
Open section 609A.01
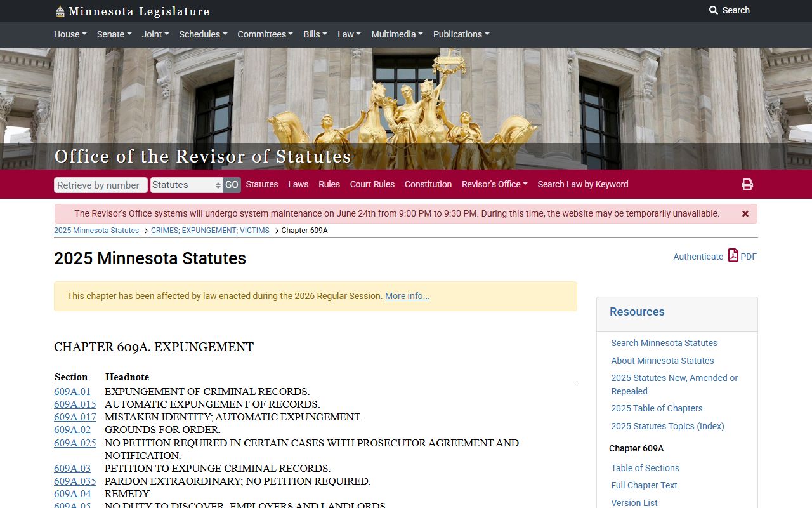click(72, 392)
